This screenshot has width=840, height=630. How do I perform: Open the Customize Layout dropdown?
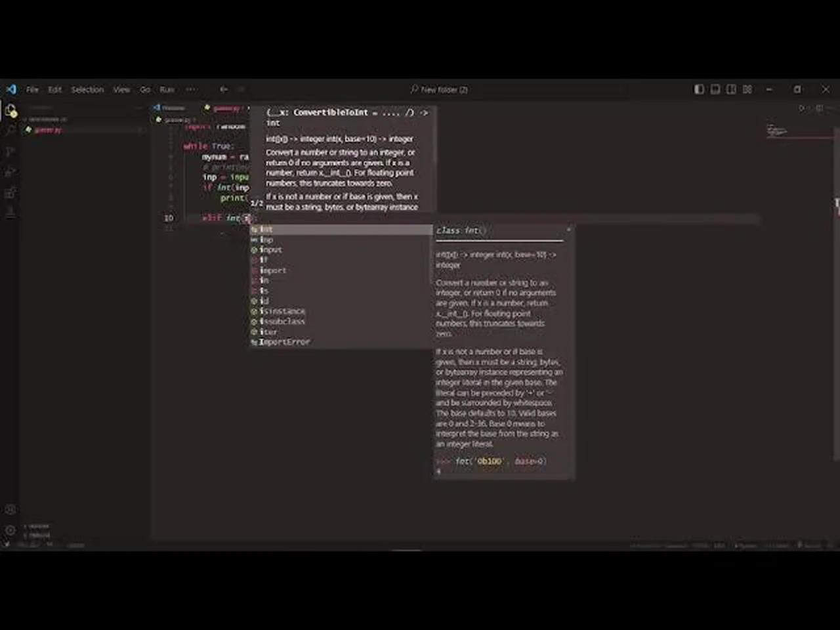tap(747, 89)
